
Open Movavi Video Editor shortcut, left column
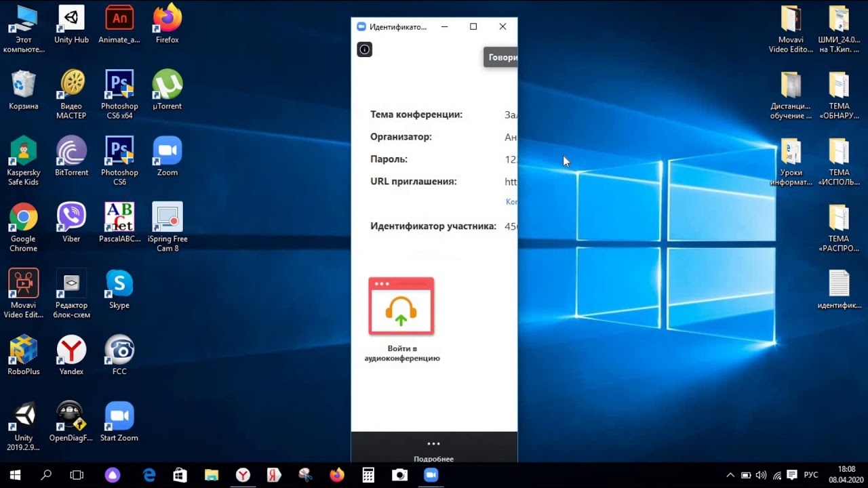tap(23, 294)
